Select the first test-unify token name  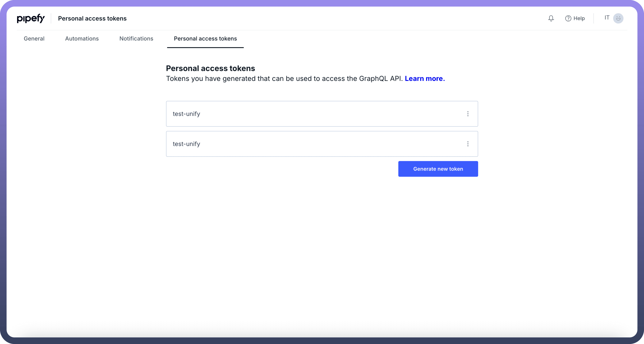186,114
